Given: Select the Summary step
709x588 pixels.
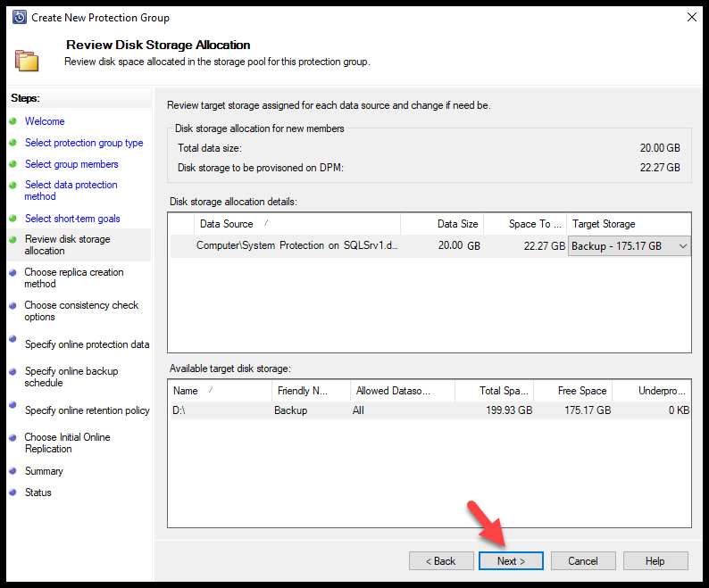Looking at the screenshot, I should coord(44,471).
